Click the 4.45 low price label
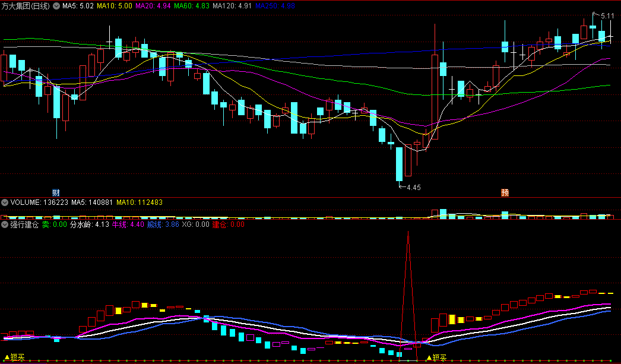This screenshot has width=621, height=364. (x=414, y=188)
